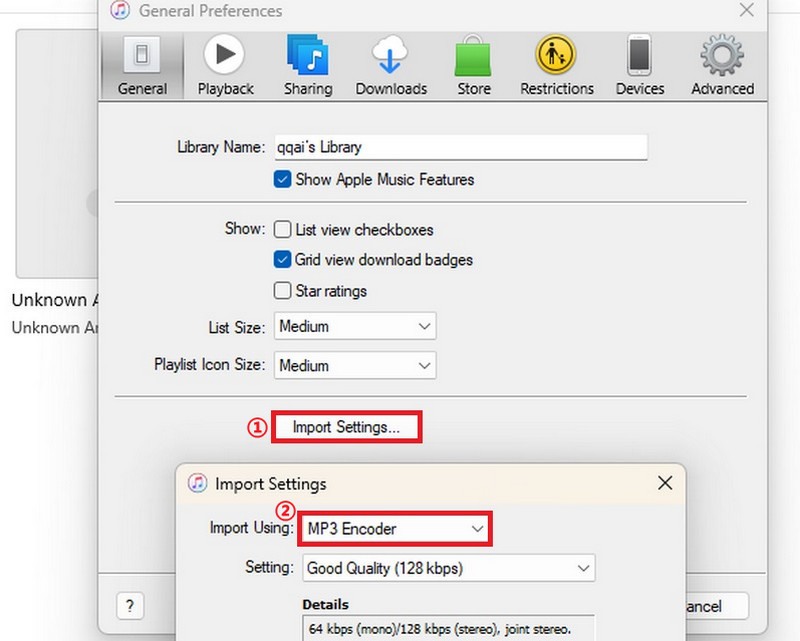Screen dimensions: 800x641
Task: Click the Unknown album thumbnail in library
Action: point(57,153)
